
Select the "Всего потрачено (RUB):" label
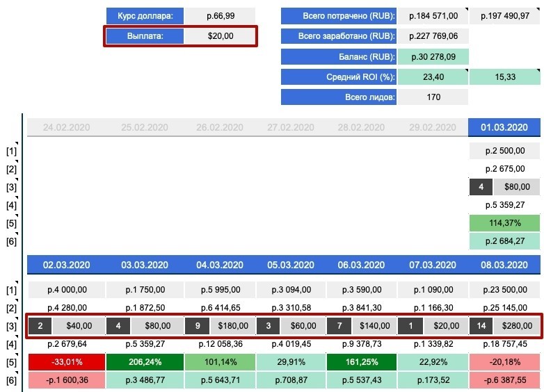pos(339,16)
